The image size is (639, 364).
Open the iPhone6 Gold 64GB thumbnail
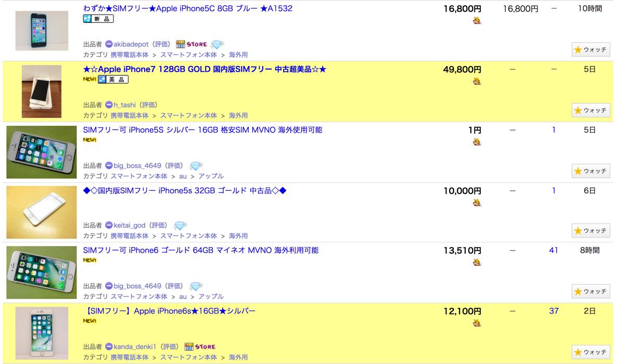coord(42,272)
